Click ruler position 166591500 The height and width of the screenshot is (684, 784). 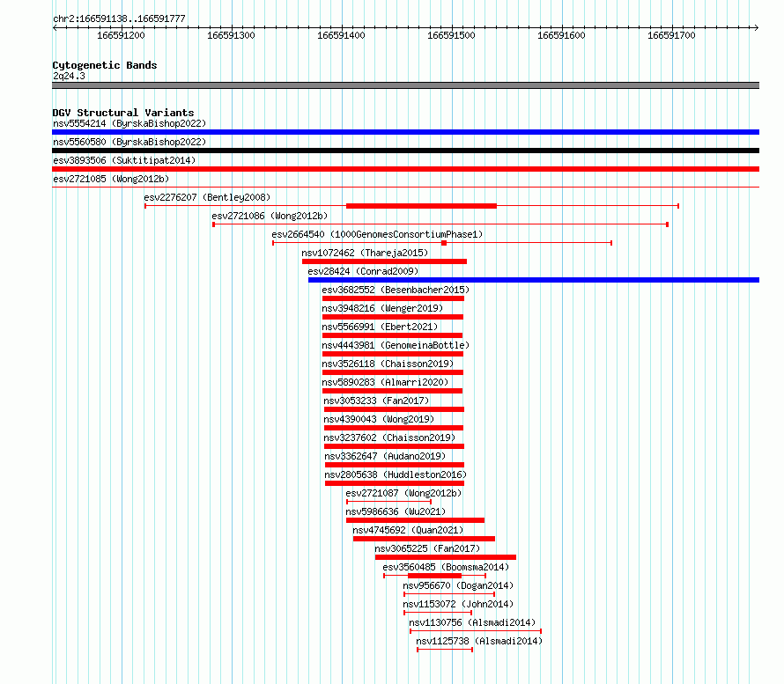(x=451, y=35)
